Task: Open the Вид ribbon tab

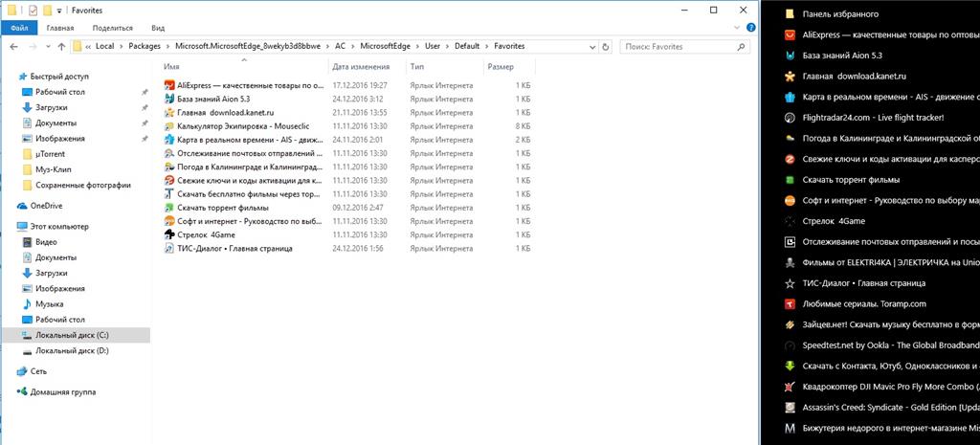Action: point(158,28)
